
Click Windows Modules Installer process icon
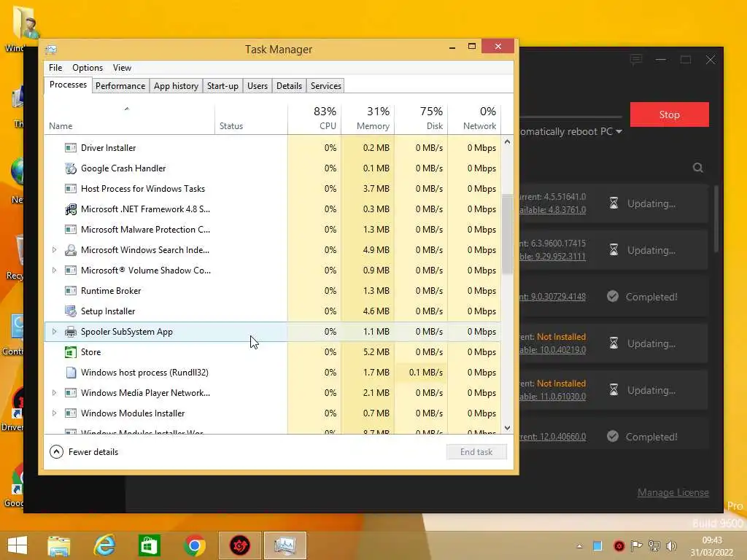71,414
